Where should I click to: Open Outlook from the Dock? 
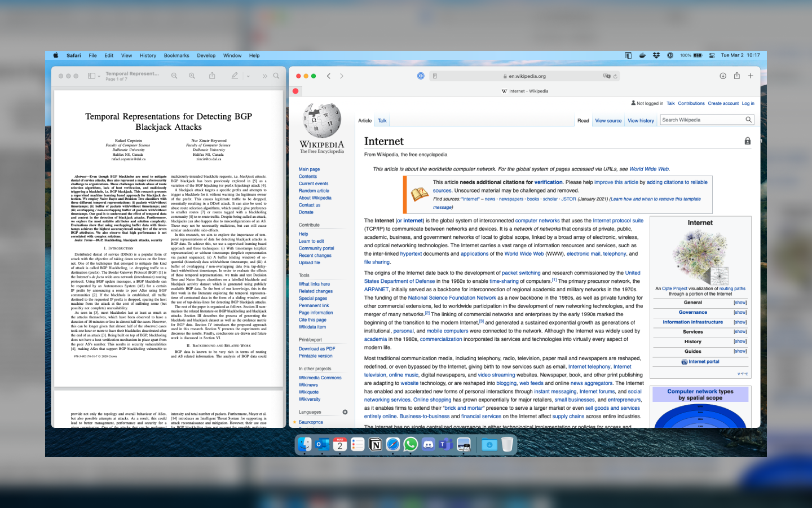tap(322, 445)
